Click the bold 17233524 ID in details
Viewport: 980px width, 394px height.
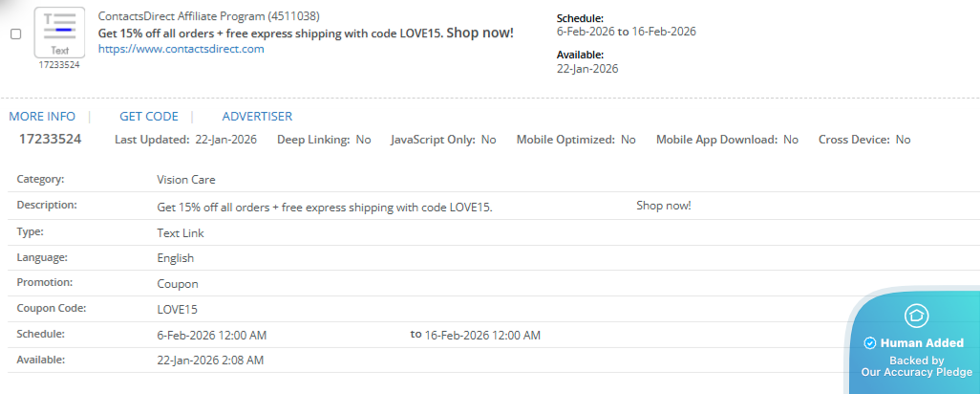pos(51,140)
